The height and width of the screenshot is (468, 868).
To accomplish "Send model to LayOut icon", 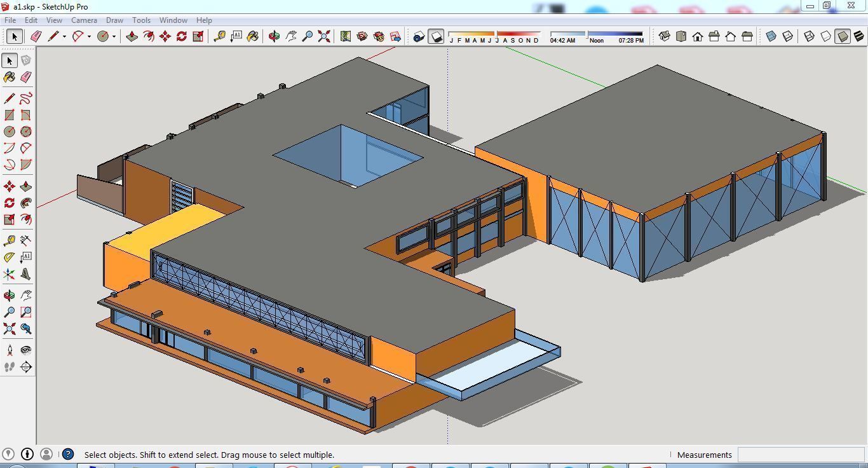I will pos(395,36).
